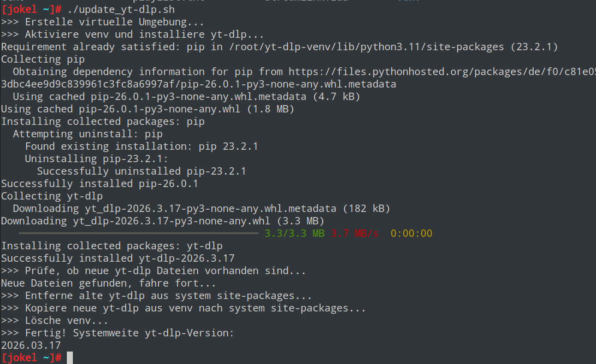596x364 pixels.
Task: Select the 2026.03.17 version output line
Action: click(x=31, y=345)
